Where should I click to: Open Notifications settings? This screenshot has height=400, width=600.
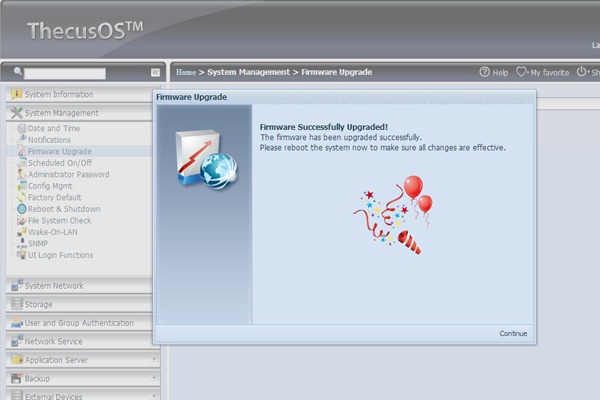pos(49,140)
